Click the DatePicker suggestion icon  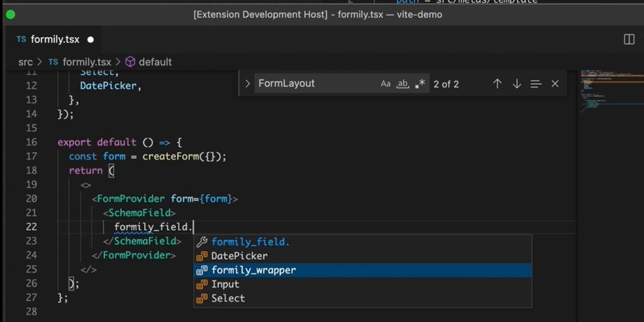pos(202,256)
